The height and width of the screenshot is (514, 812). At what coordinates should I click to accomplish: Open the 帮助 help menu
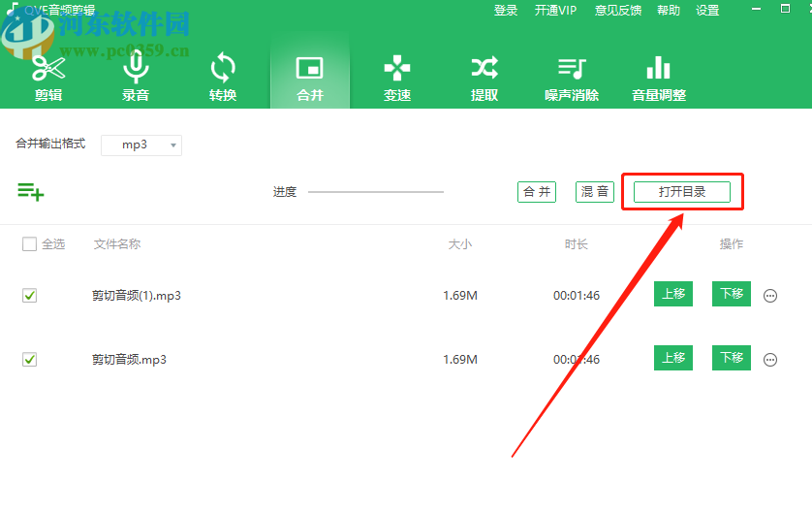pyautogui.click(x=669, y=11)
